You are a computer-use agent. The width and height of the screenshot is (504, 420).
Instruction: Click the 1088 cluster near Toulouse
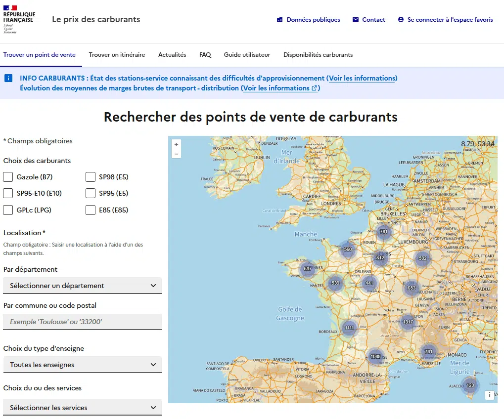(x=375, y=356)
